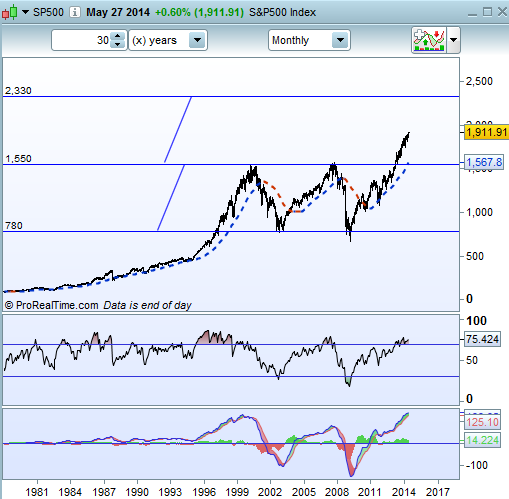Click the add indicator chart icon
The width and height of the screenshot is (509, 499).
(x=429, y=40)
